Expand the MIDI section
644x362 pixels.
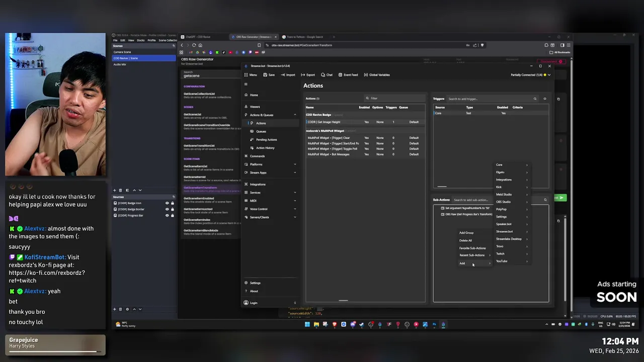295,201
